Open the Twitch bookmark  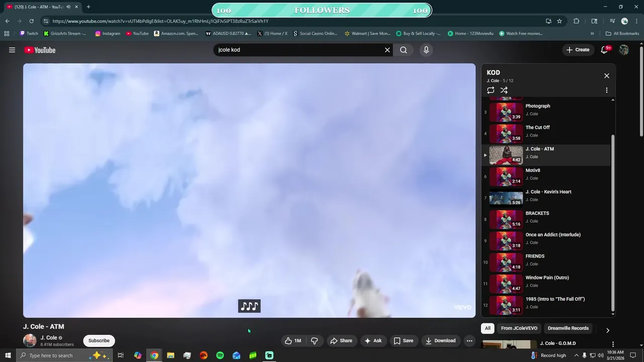[x=29, y=34]
